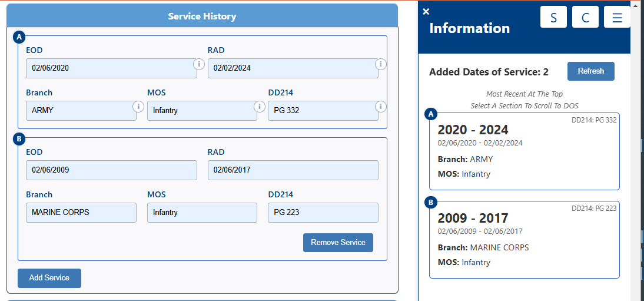Click the C button in the Information header

585,17
